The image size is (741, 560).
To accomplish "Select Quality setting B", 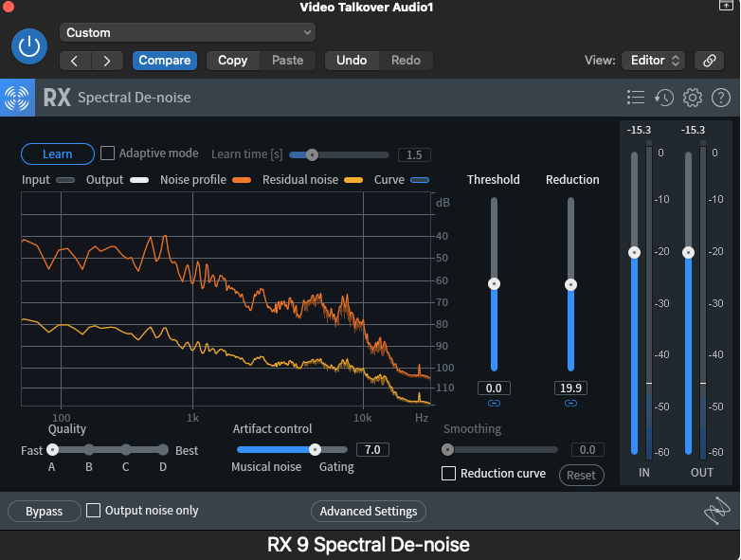I will (89, 449).
